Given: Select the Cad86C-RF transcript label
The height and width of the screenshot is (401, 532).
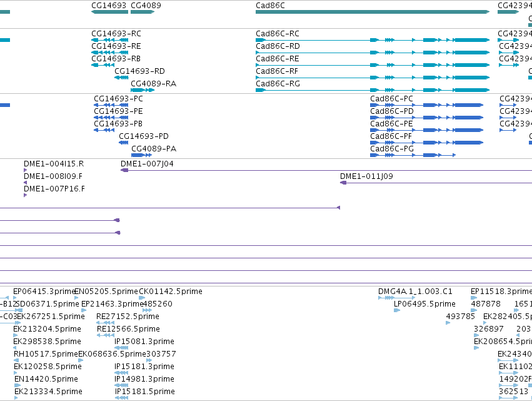Looking at the screenshot, I should tap(277, 71).
